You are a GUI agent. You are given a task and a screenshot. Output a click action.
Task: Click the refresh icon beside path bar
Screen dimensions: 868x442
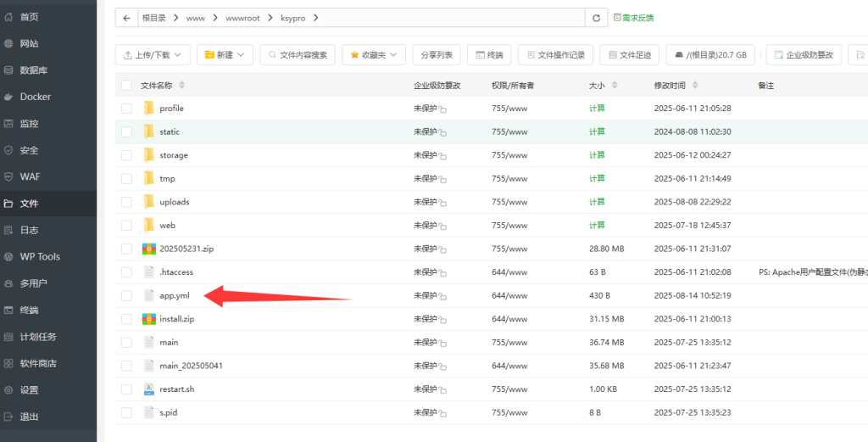(598, 18)
